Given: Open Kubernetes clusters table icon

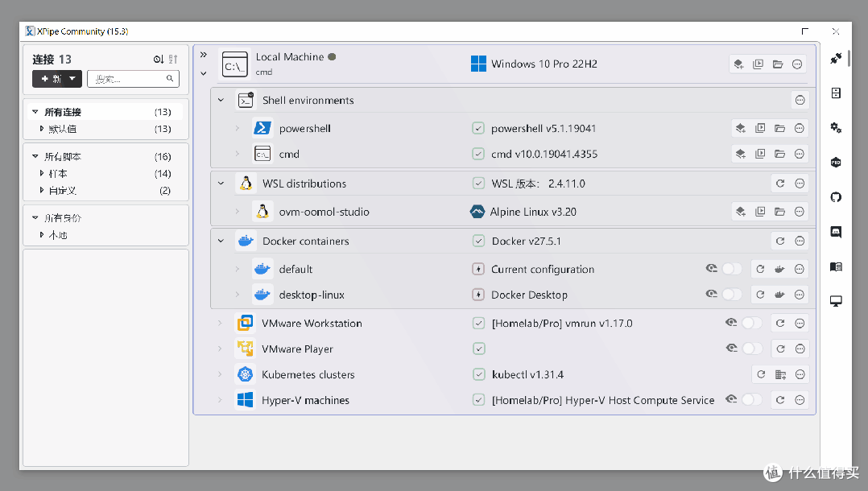Looking at the screenshot, I should (780, 375).
